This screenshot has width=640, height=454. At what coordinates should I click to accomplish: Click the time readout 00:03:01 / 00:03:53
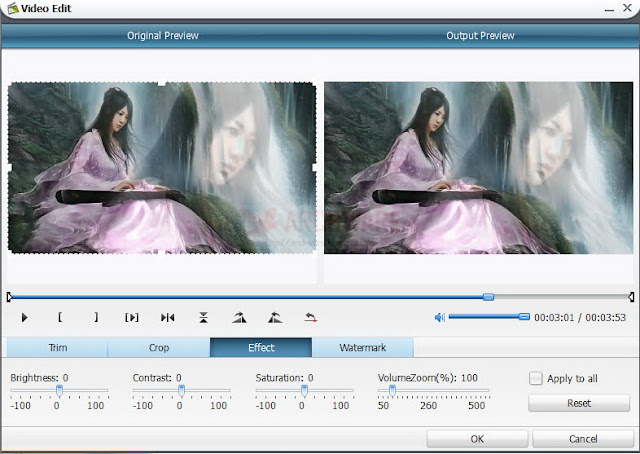coord(580,317)
